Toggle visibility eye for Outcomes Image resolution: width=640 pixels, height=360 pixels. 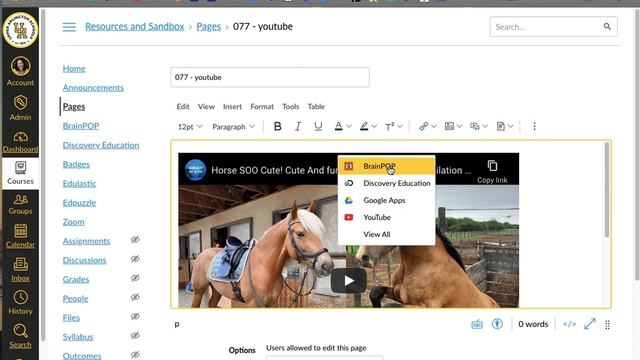(x=135, y=355)
